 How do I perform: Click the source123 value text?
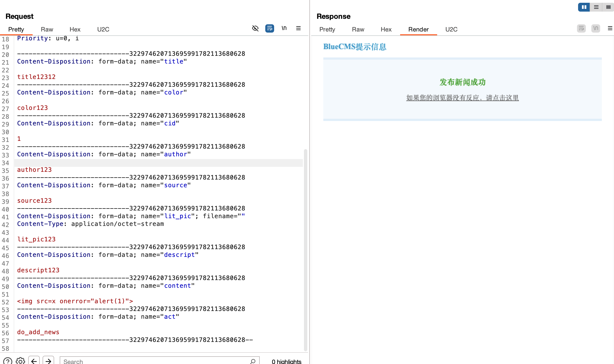tap(35, 201)
